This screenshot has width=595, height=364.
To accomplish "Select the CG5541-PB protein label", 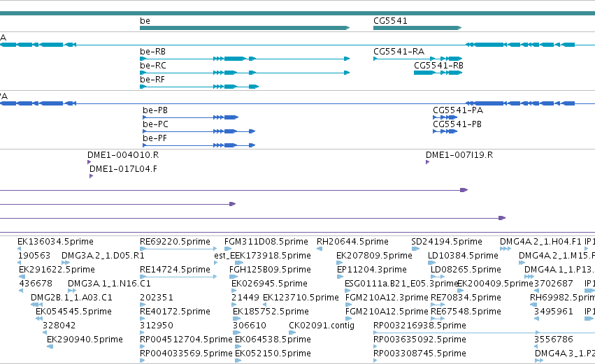I will pos(457,124).
